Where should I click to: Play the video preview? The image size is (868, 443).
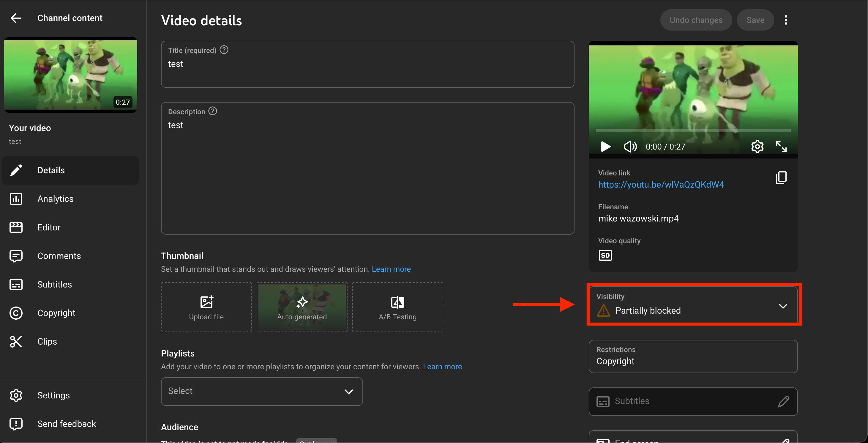coord(605,147)
